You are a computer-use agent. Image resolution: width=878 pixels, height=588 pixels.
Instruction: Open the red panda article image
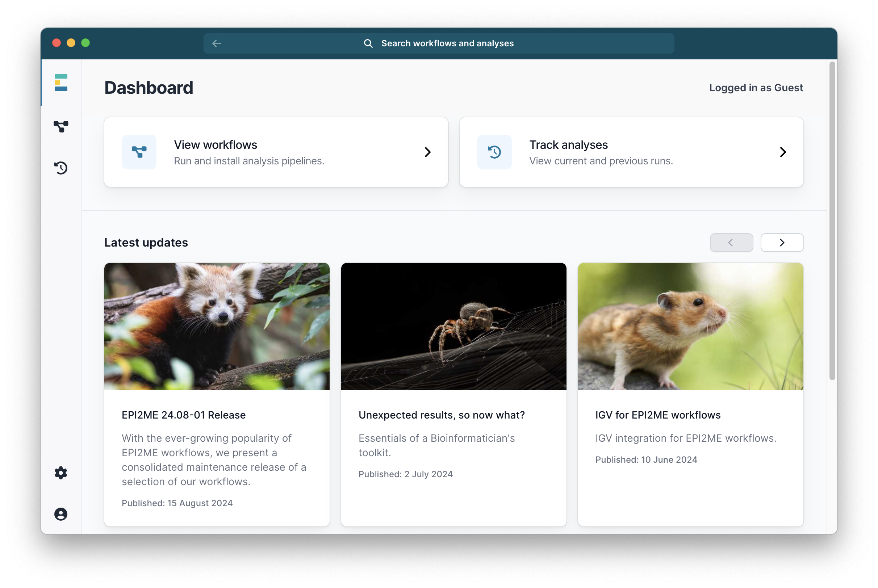[217, 326]
